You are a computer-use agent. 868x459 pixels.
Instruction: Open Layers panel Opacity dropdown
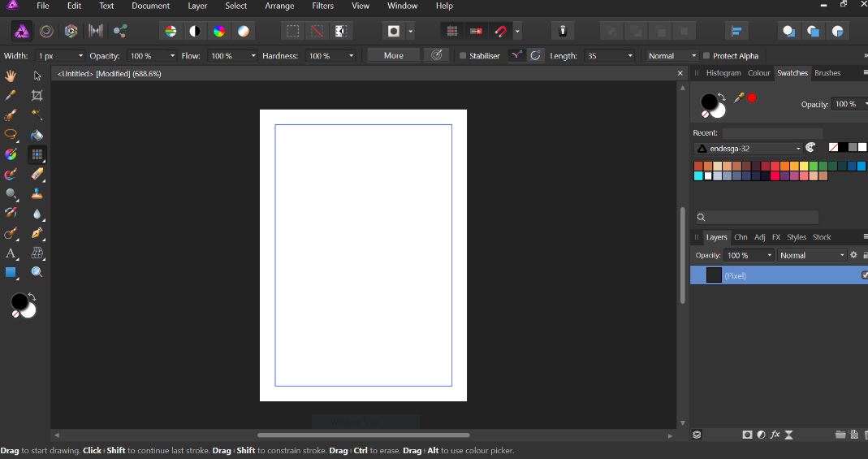769,255
